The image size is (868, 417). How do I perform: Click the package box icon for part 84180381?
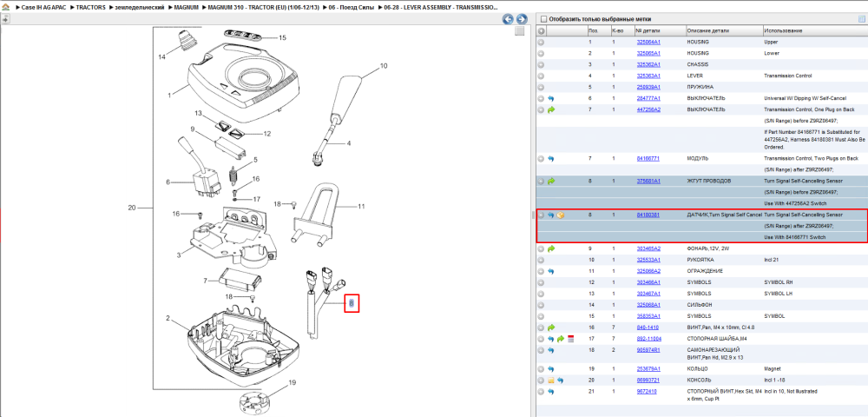pyautogui.click(x=560, y=215)
